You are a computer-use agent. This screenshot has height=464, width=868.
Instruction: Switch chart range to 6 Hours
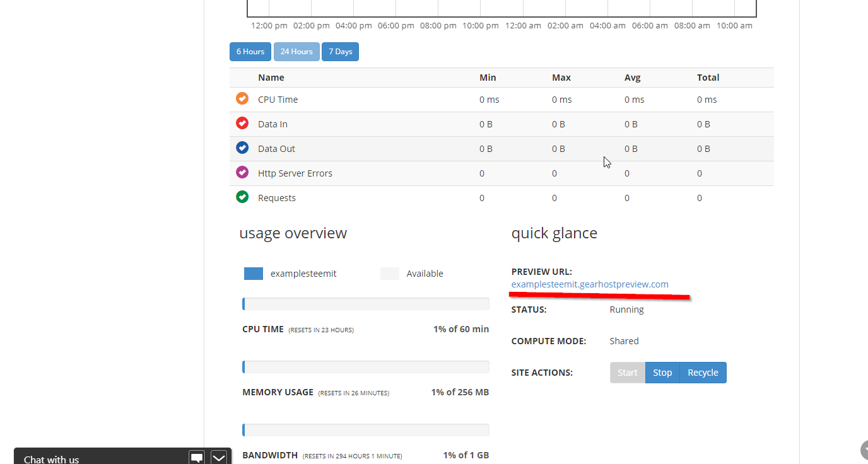click(x=250, y=52)
